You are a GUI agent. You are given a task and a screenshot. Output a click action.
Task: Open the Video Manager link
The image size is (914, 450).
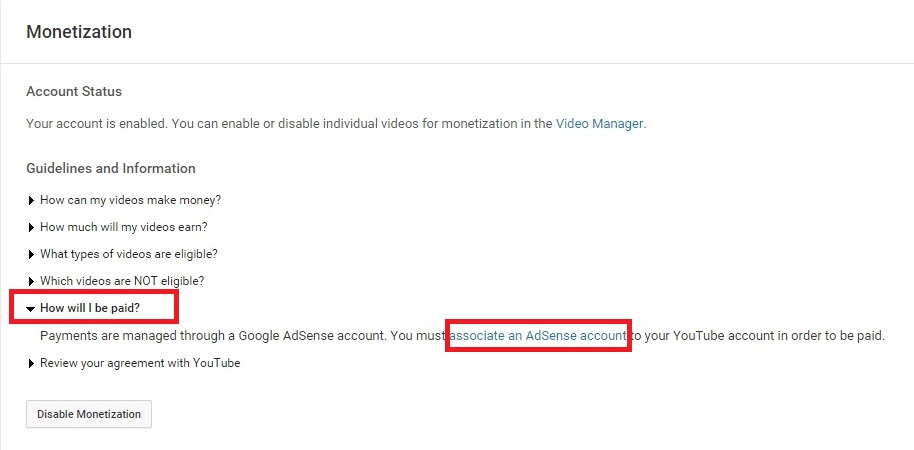(600, 124)
